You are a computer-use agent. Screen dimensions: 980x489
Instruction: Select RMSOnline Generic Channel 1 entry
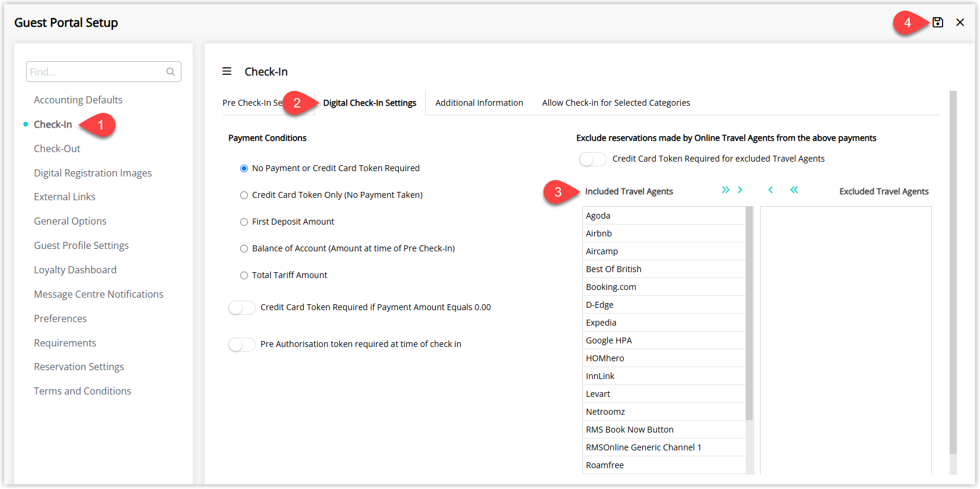tap(664, 447)
